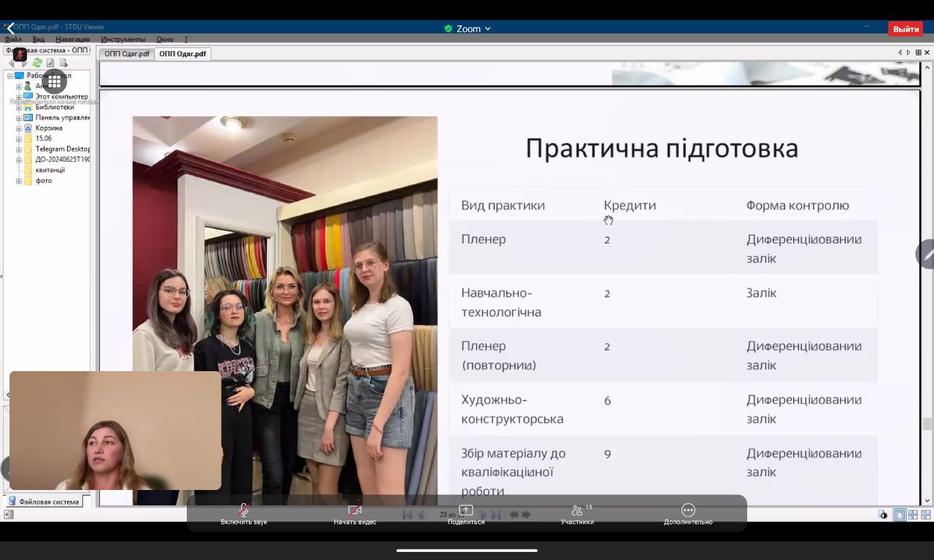Collapse the Рабочий стол tree node
Viewport: 934px width, 560px height.
click(x=10, y=76)
